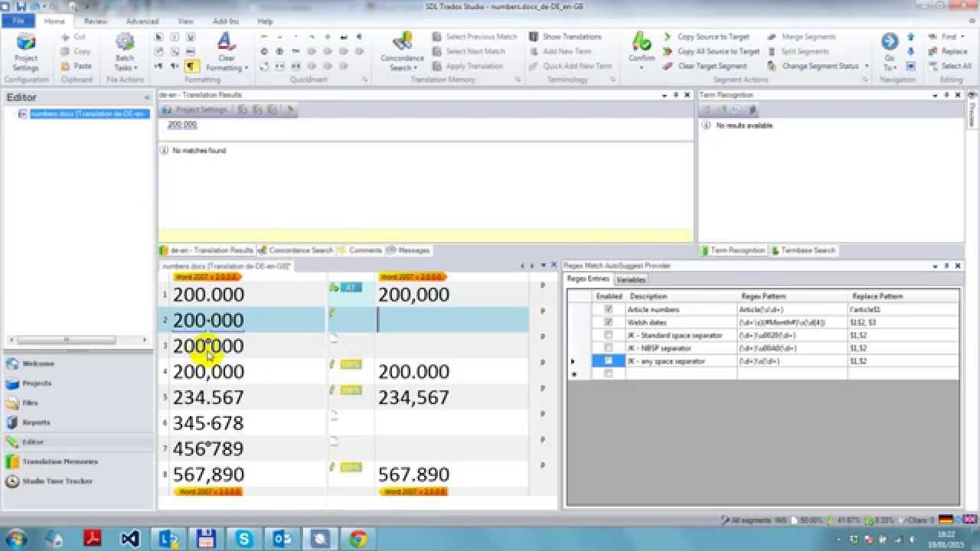This screenshot has height=551, width=980.
Task: Open Studio Time Tracker in sidebar
Action: [x=77, y=481]
